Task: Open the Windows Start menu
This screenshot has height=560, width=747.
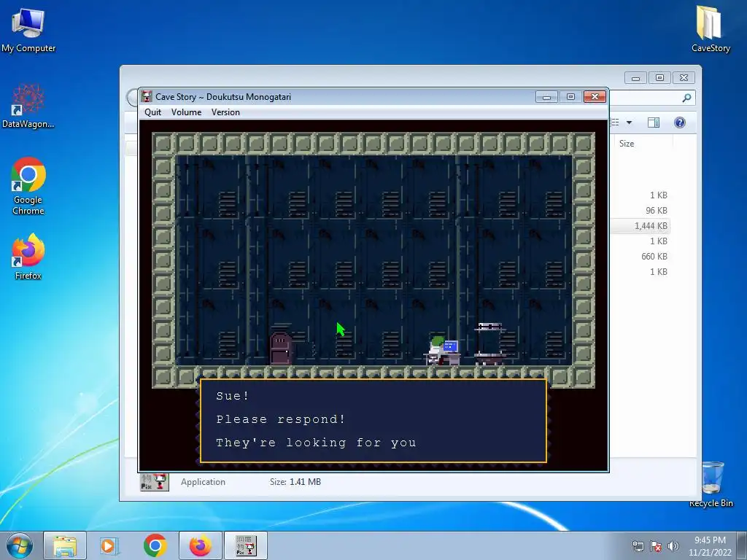Action: 20,545
